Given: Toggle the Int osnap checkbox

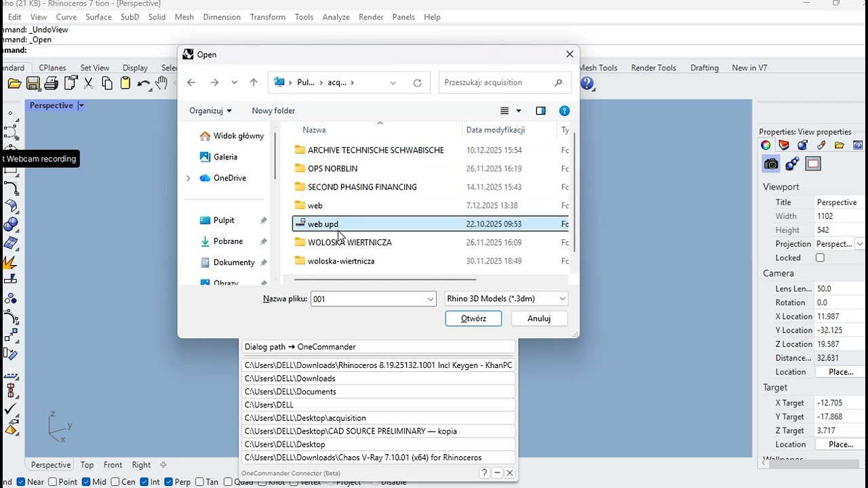Looking at the screenshot, I should 143,482.
